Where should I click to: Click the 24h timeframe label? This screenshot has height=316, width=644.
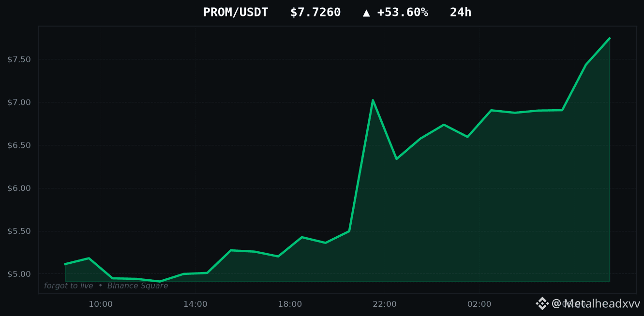point(460,13)
